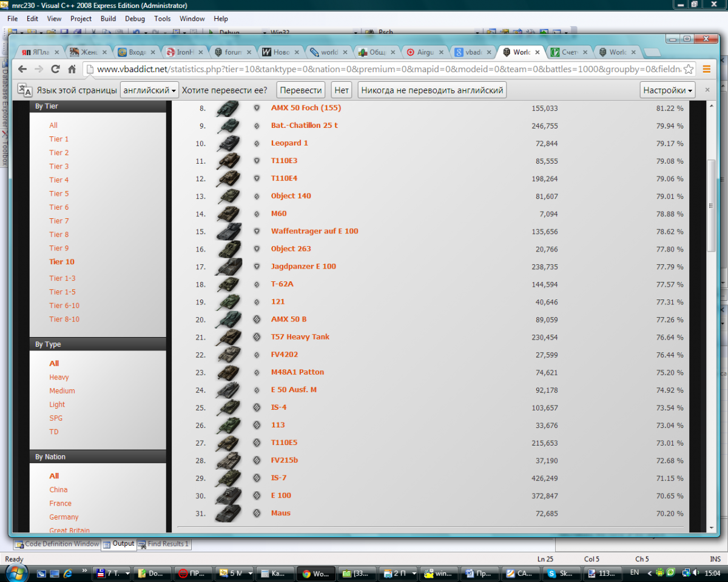Screen dimensions: 728x582
Task: Click class icon beside E 100
Action: [x=257, y=495]
